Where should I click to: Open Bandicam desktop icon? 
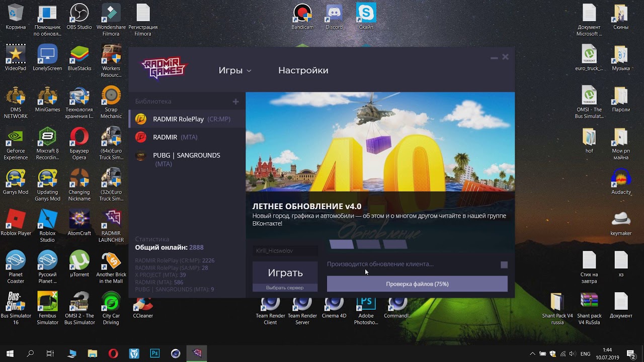pyautogui.click(x=302, y=18)
